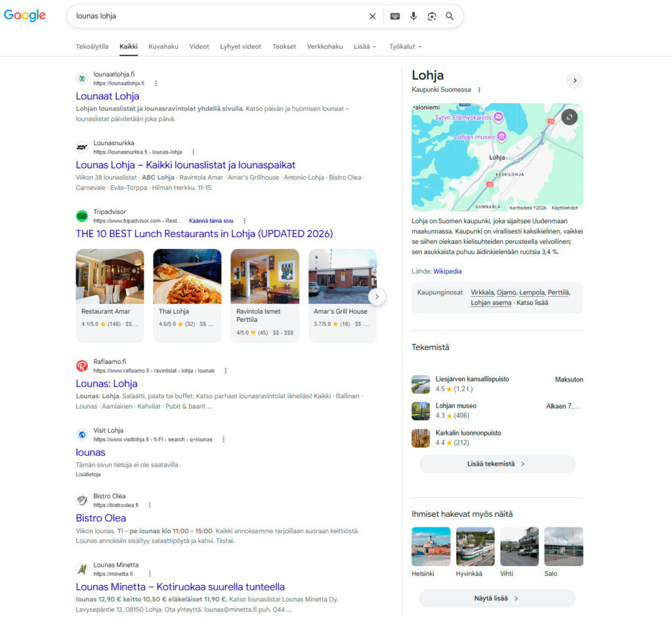This screenshot has height=620, width=672.
Task: Click the Google logo
Action: tap(24, 16)
